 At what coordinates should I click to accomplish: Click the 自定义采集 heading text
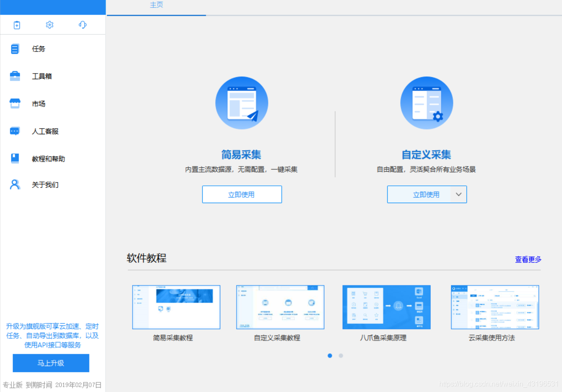pyautogui.click(x=426, y=155)
